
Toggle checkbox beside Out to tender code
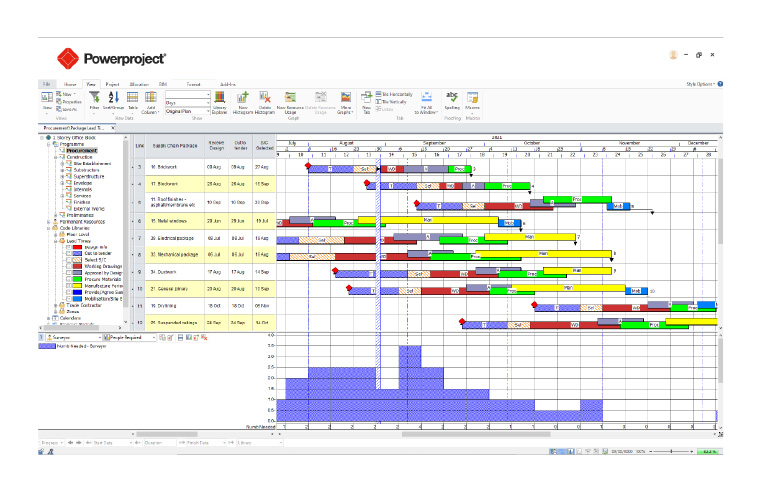[x=66, y=253]
